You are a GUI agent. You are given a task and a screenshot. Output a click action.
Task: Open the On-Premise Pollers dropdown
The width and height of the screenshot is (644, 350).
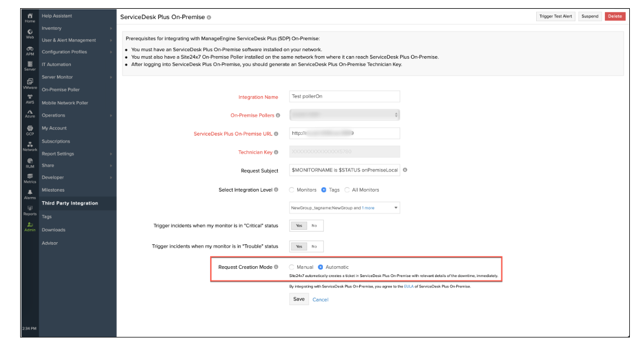(345, 115)
